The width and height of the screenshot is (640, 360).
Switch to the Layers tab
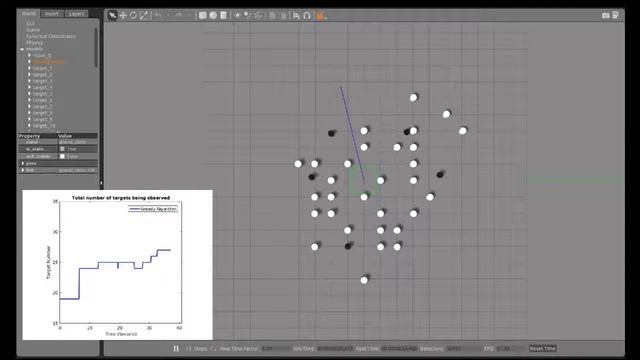click(76, 13)
